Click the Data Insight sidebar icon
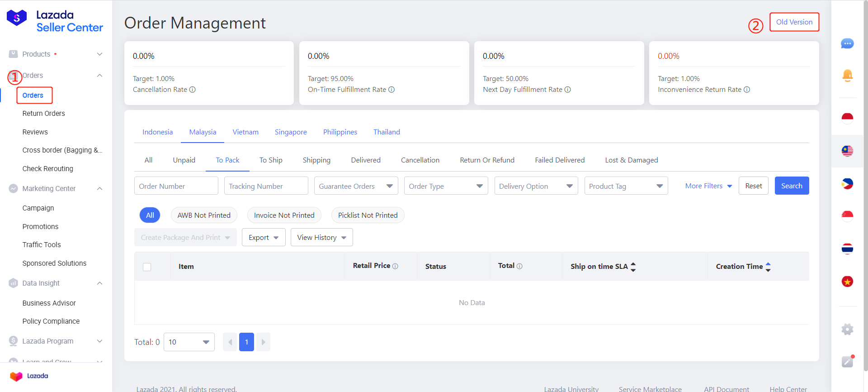The image size is (868, 392). tap(13, 283)
